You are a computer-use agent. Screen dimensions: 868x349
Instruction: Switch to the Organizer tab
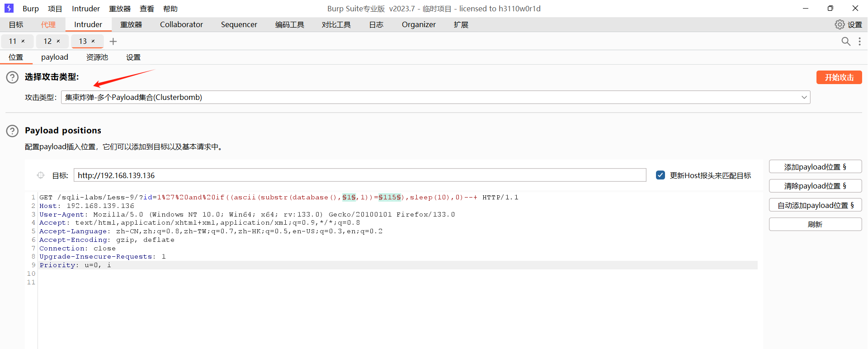coord(419,24)
